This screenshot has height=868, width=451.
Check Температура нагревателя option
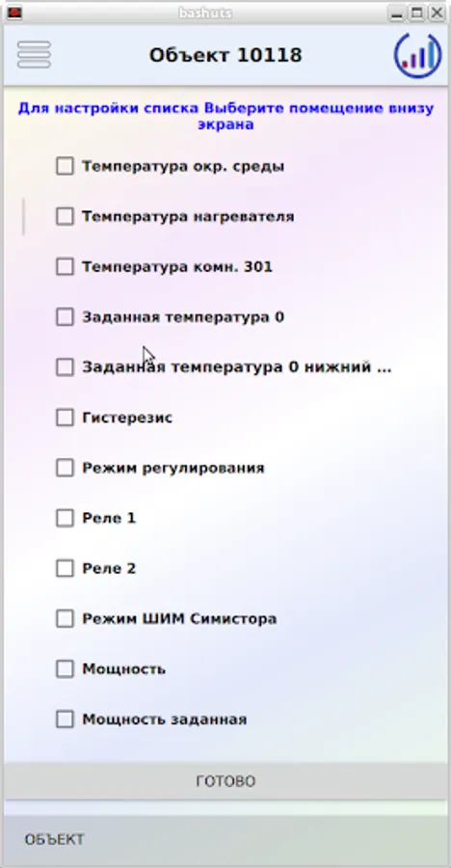pyautogui.click(x=65, y=216)
